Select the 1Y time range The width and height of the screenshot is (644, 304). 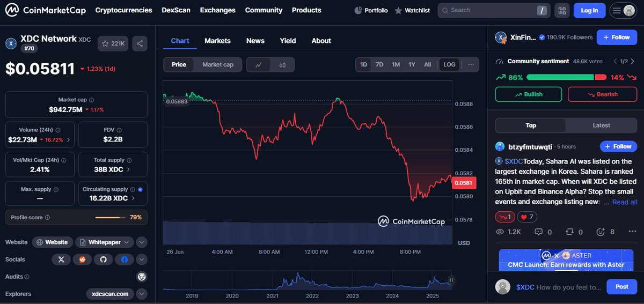point(412,64)
